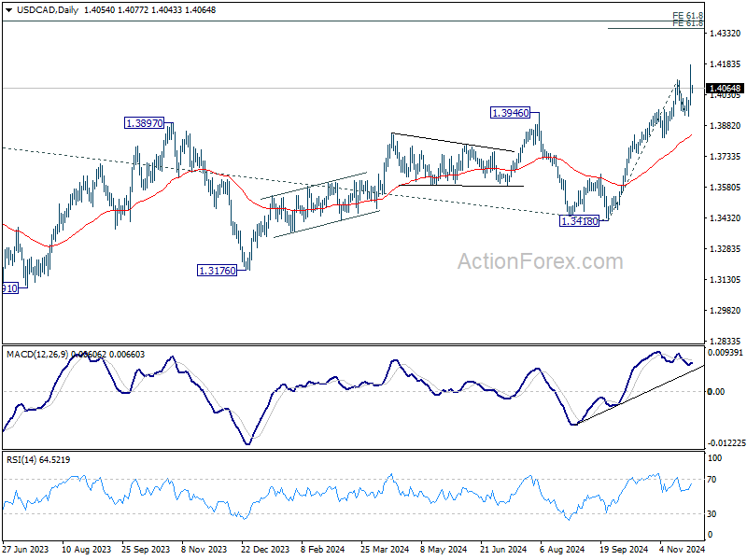Viewport: 747px width, 560px height.
Task: Click the 22 Dec 2023 date marker
Action: (265, 549)
